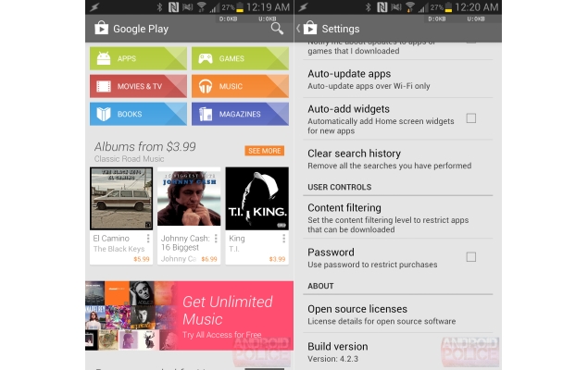Open the Games category tile

[x=240, y=58]
